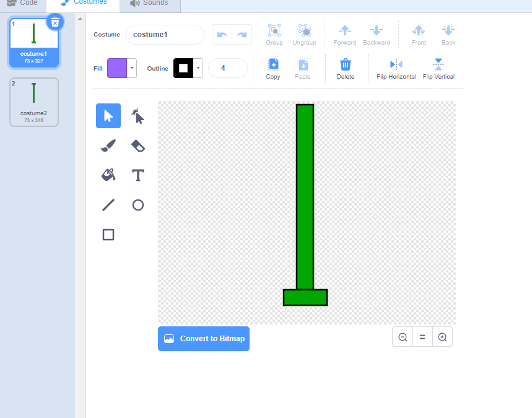Flip the costume vertically
This screenshot has width=532, height=418.
(438, 69)
